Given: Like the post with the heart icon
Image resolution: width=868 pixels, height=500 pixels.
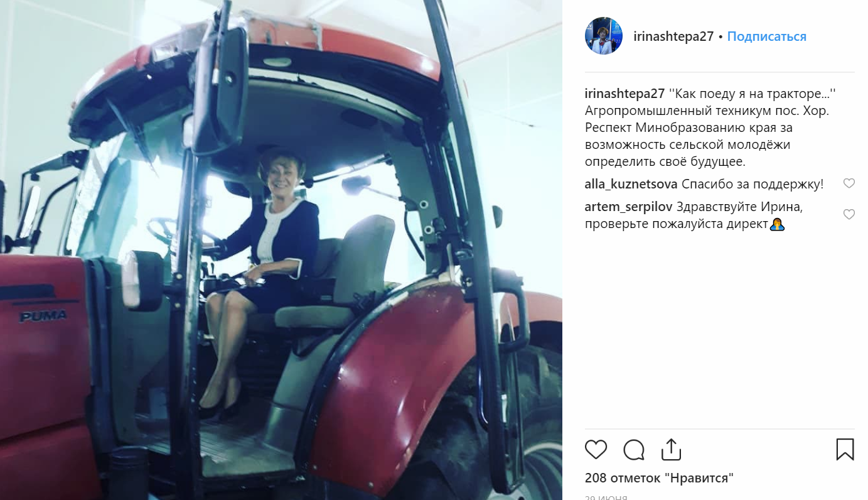Looking at the screenshot, I should pos(596,450).
